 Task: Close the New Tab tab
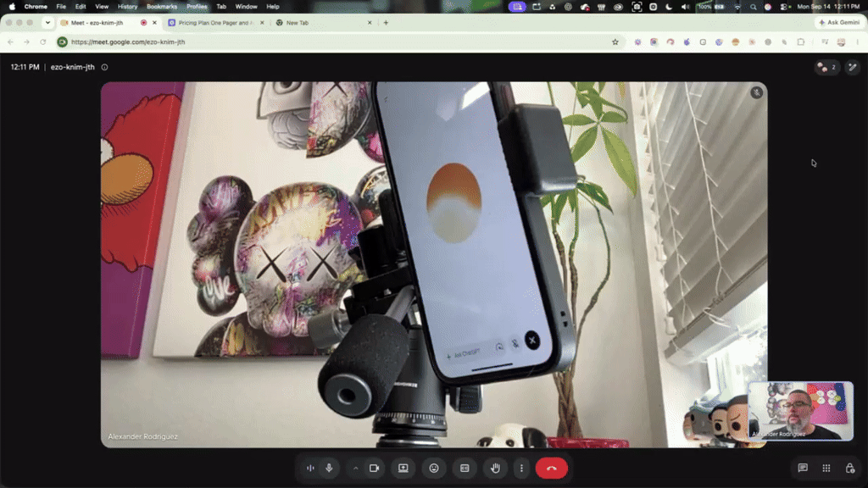tap(370, 23)
